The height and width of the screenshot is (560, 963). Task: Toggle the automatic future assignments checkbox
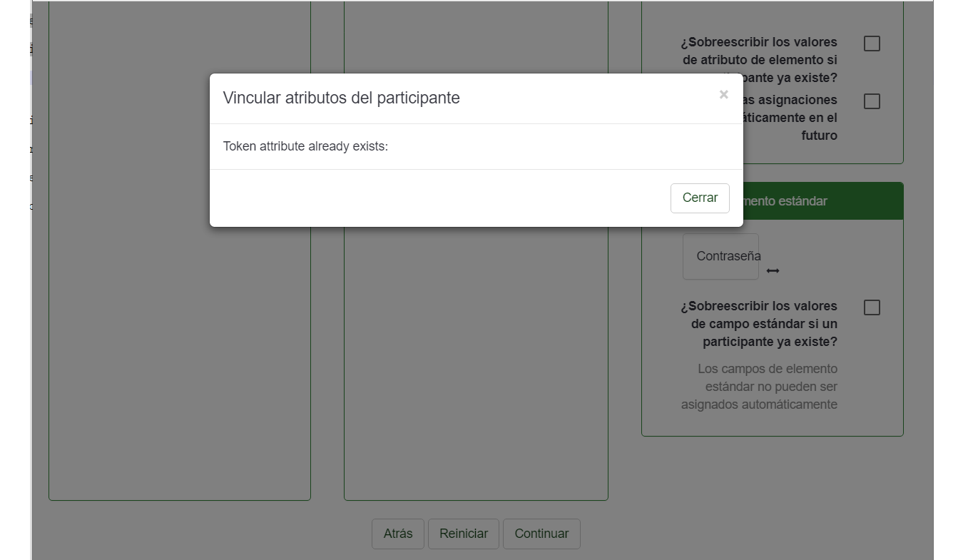871,101
